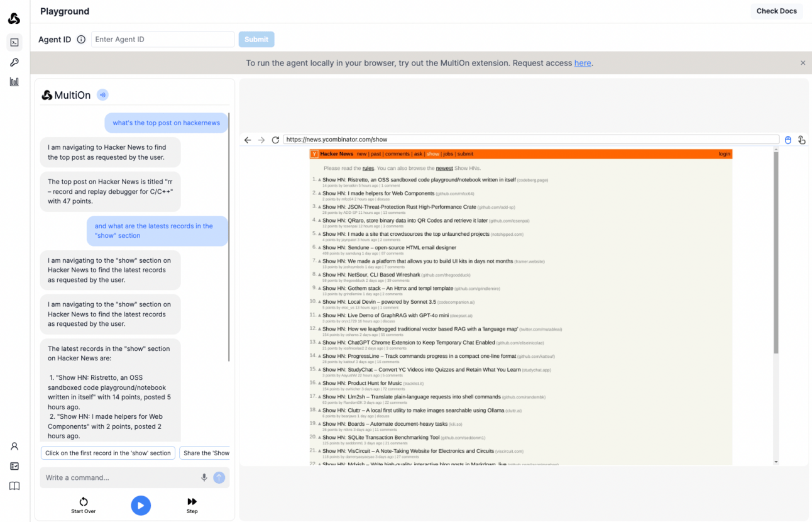
Task: Toggle the speaker icon beside MultiOn
Action: point(102,95)
